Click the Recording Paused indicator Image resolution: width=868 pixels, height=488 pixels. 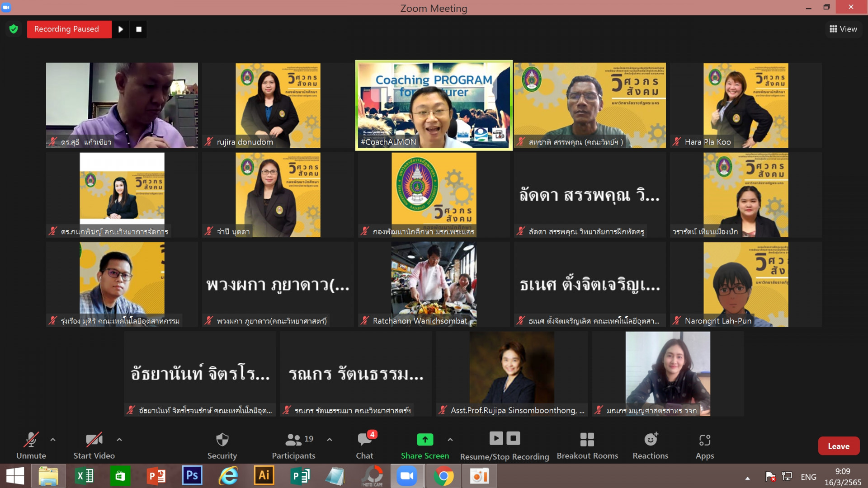[69, 29]
